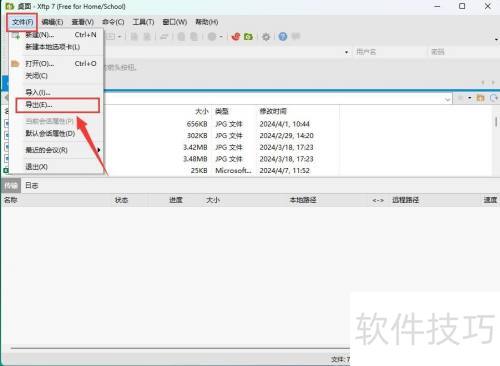Expand the 最近的会话(R) submenu

click(x=57, y=150)
